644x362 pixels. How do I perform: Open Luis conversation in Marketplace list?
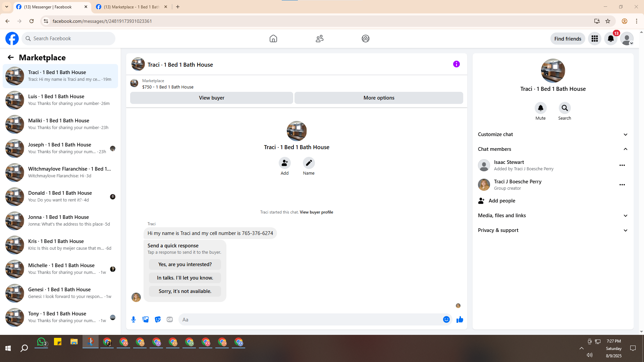tap(60, 100)
